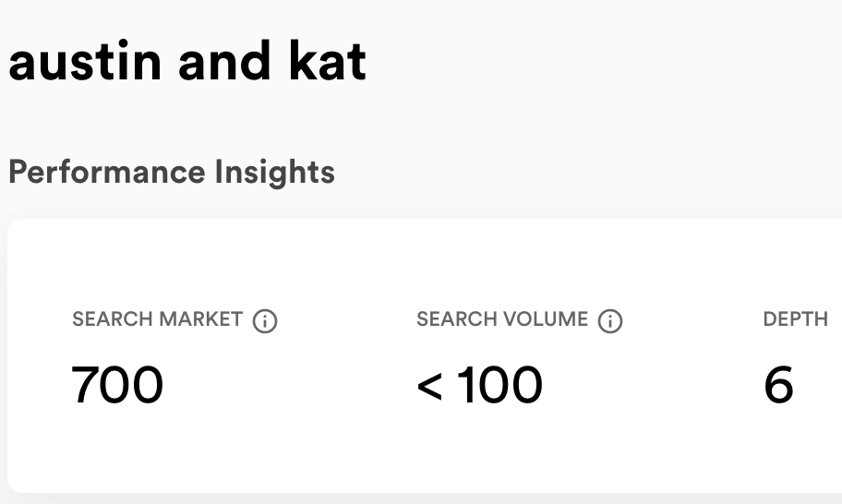
Task: Select the "austin and kat" keyword title
Action: (x=187, y=61)
